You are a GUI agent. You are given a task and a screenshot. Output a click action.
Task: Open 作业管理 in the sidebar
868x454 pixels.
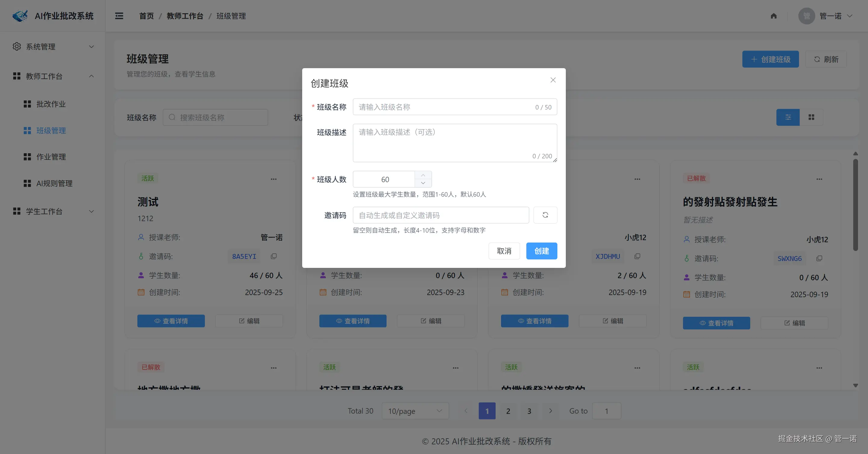[51, 157]
